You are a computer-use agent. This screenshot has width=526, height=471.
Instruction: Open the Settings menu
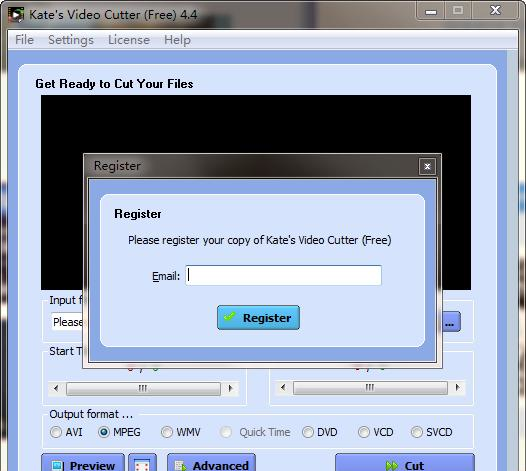[x=71, y=40]
